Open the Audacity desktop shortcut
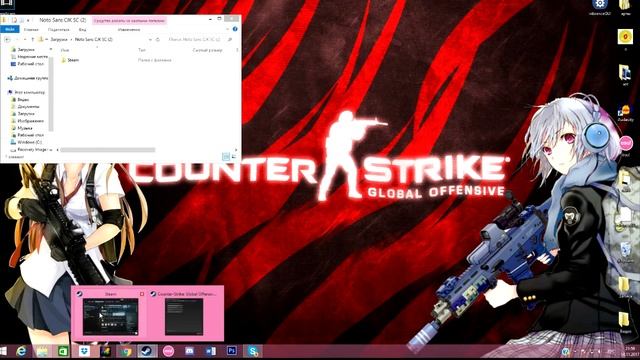The width and height of the screenshot is (640, 360). coord(625,112)
